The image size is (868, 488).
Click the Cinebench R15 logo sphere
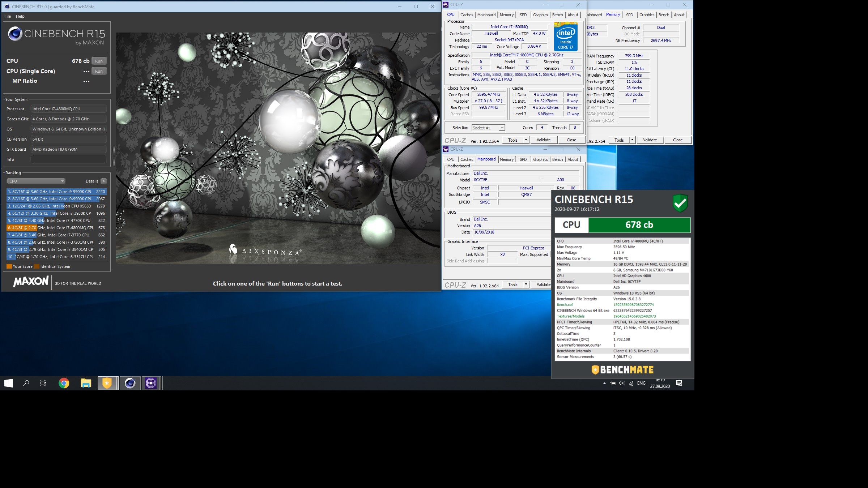click(x=15, y=34)
